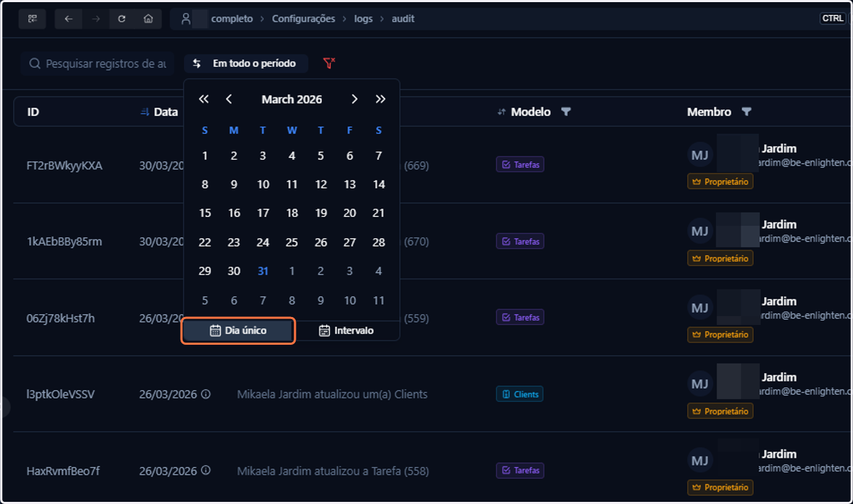The height and width of the screenshot is (504, 853).
Task: Open the Em todo o período filter
Action: [245, 63]
